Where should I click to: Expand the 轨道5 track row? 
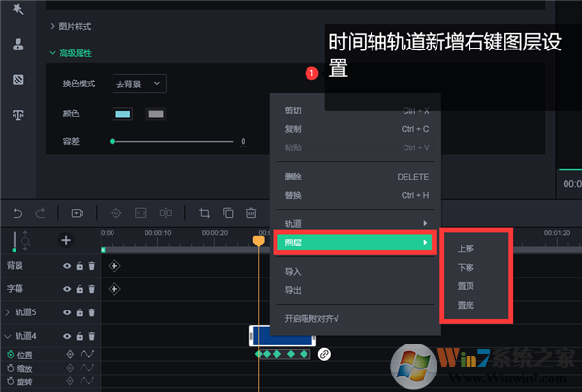pos(7,312)
